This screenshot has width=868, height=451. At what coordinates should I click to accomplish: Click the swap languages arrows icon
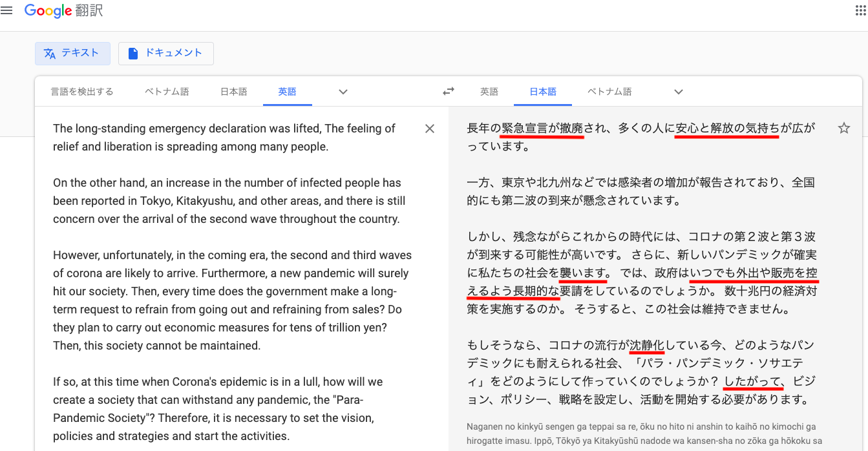449,91
